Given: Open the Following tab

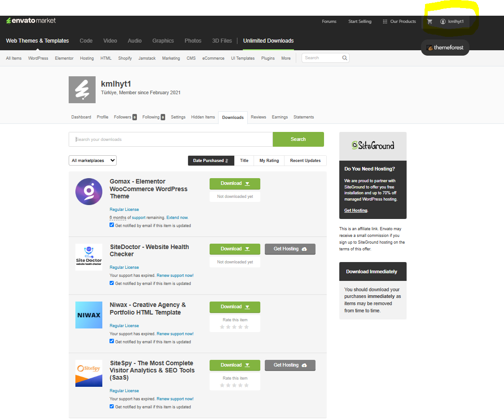Looking at the screenshot, I should [x=153, y=117].
